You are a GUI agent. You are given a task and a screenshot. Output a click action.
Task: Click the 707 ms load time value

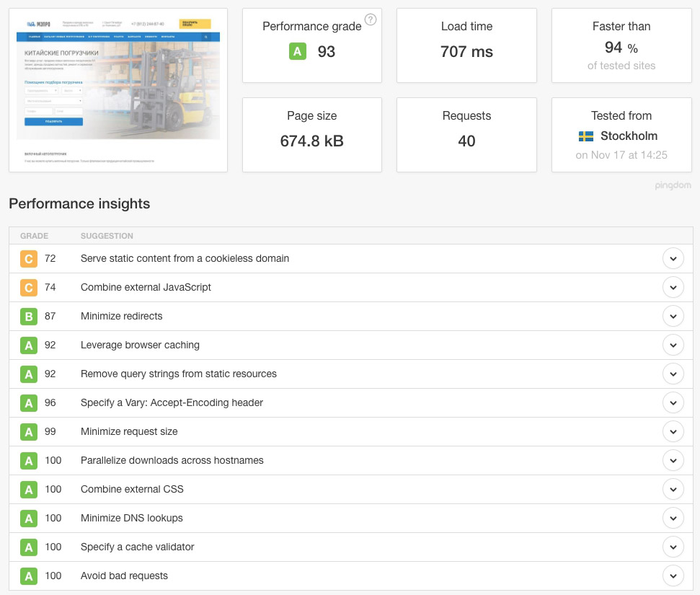click(466, 52)
